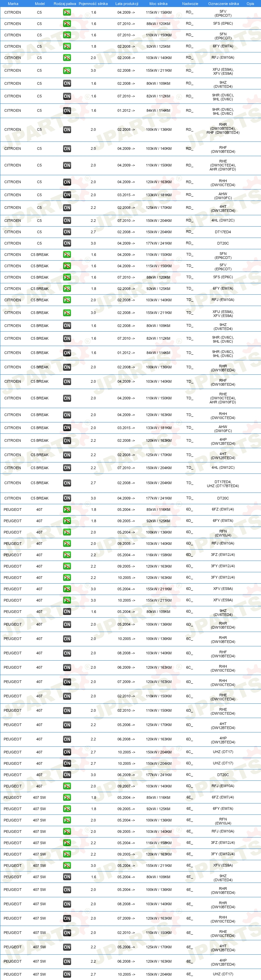
Task: Select the 09.2007 -> production date cell
Action: pos(126,786)
